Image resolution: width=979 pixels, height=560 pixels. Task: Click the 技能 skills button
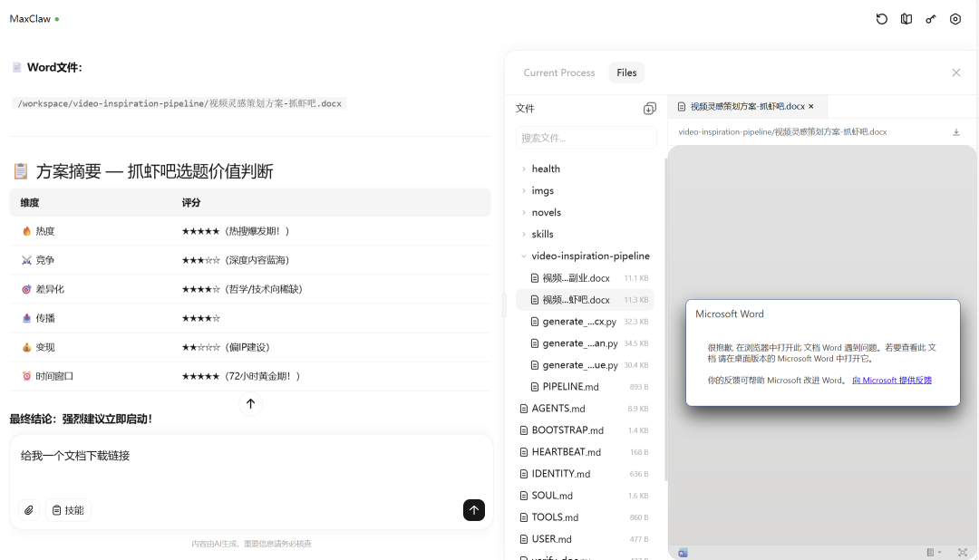(x=68, y=510)
